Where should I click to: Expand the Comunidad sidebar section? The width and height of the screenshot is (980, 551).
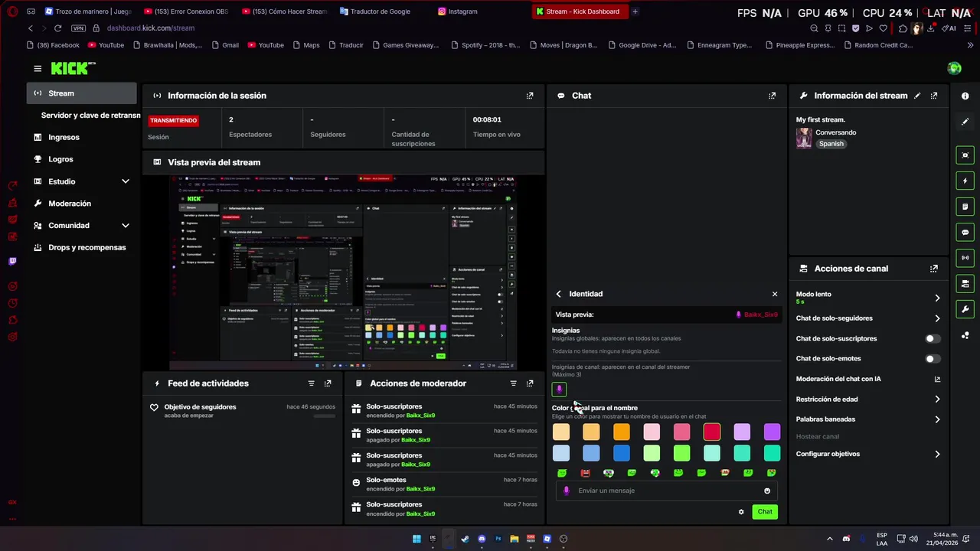125,226
